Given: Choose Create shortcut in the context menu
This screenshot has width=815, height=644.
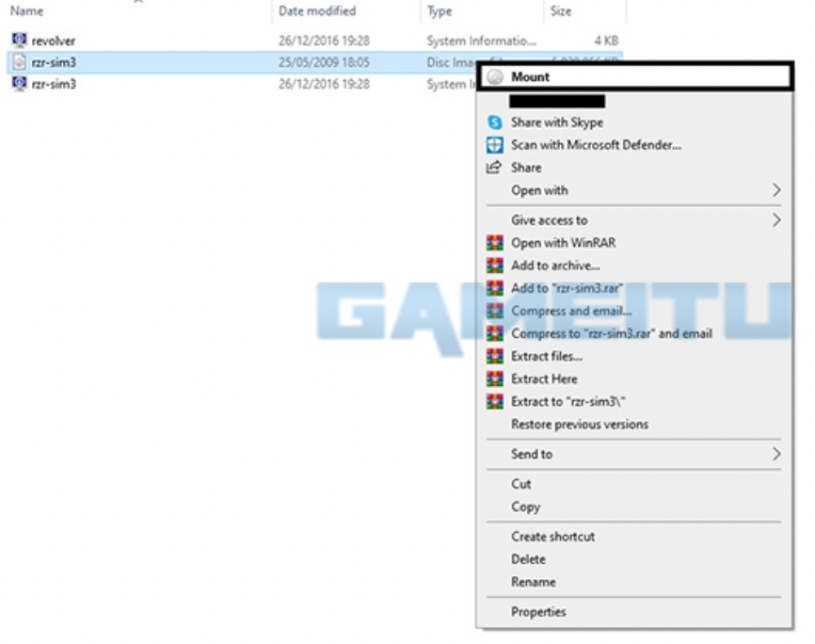Looking at the screenshot, I should 552,537.
